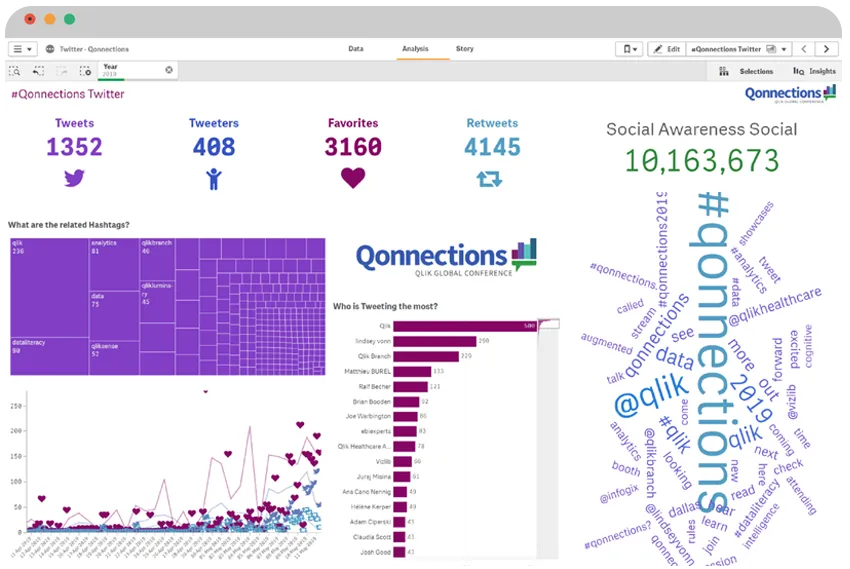Click the Tweets value 1352

click(74, 147)
